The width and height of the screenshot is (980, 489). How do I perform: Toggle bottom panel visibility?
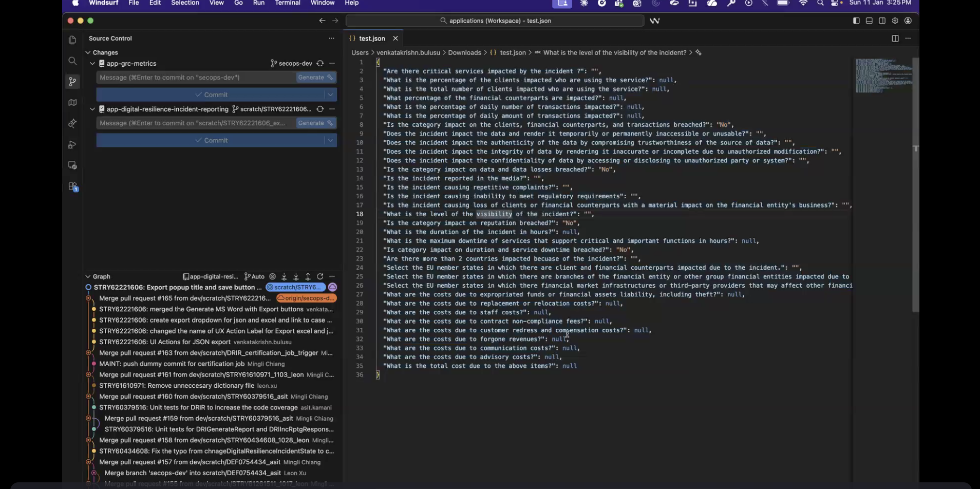tap(869, 21)
